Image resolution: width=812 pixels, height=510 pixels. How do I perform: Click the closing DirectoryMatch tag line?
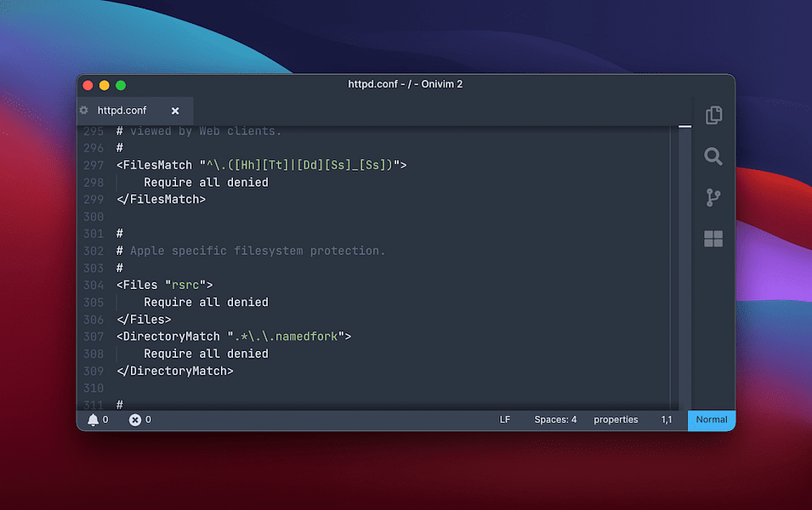[174, 371]
